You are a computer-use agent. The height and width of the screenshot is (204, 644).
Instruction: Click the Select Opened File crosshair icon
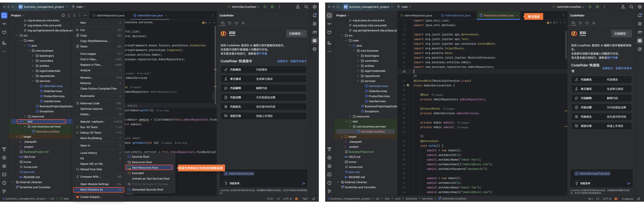click(x=63, y=16)
